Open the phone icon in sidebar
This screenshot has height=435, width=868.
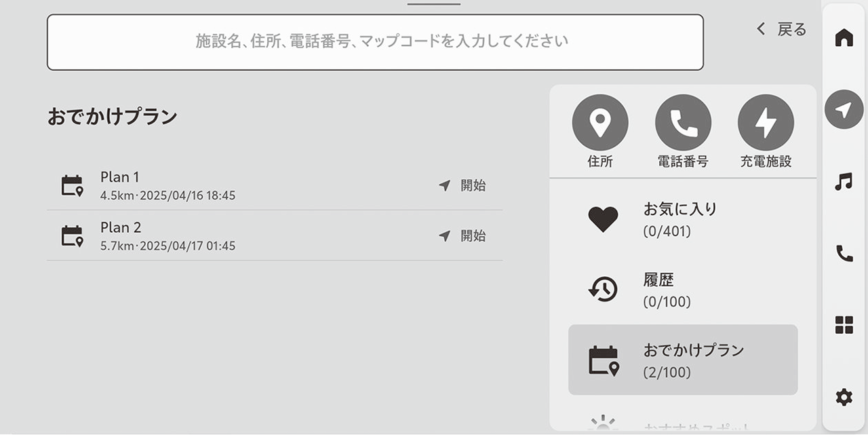click(x=844, y=253)
